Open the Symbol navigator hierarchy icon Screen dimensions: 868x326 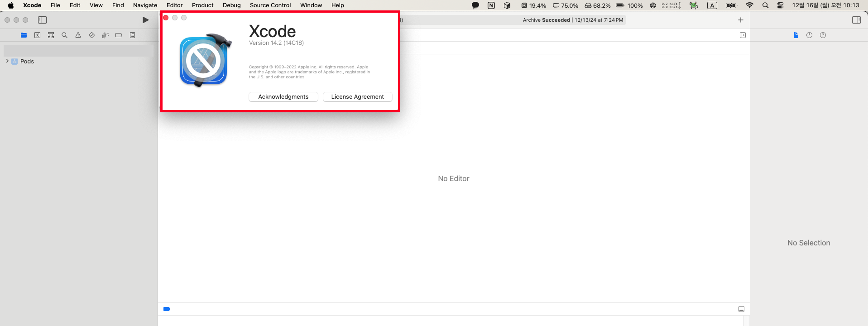pos(51,35)
